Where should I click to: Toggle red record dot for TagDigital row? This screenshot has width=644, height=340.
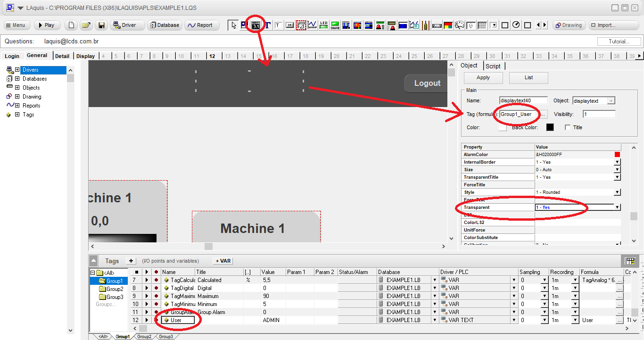point(156,288)
